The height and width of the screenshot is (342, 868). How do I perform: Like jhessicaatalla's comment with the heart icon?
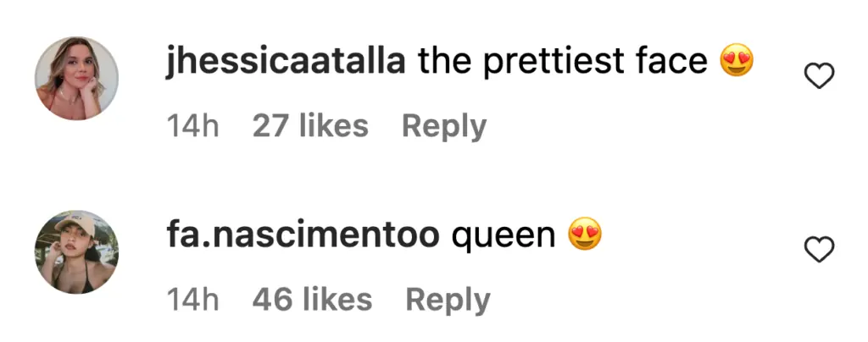(819, 78)
